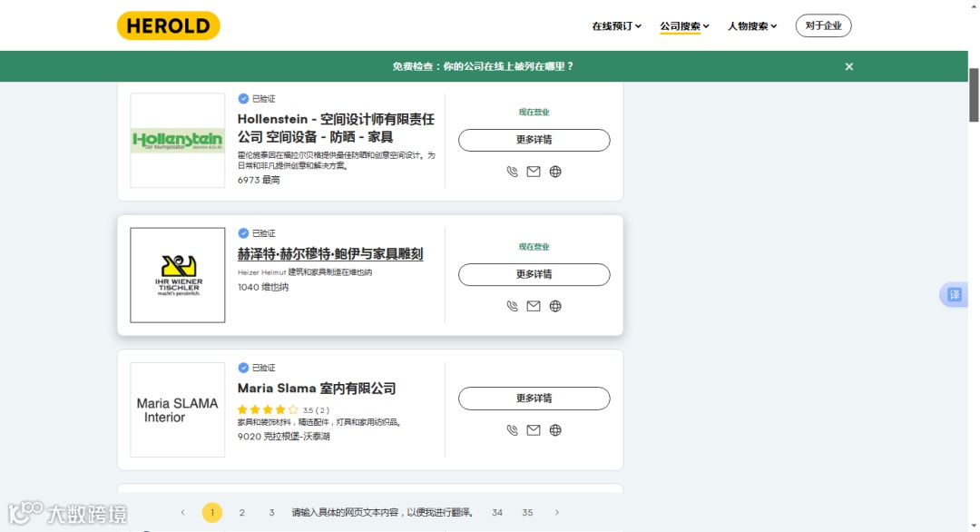
Task: Go to page 3
Action: pos(271,513)
